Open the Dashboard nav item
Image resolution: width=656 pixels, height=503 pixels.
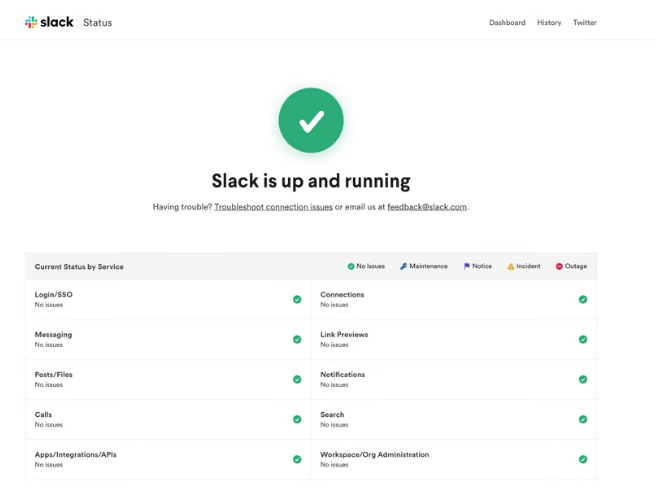click(507, 23)
